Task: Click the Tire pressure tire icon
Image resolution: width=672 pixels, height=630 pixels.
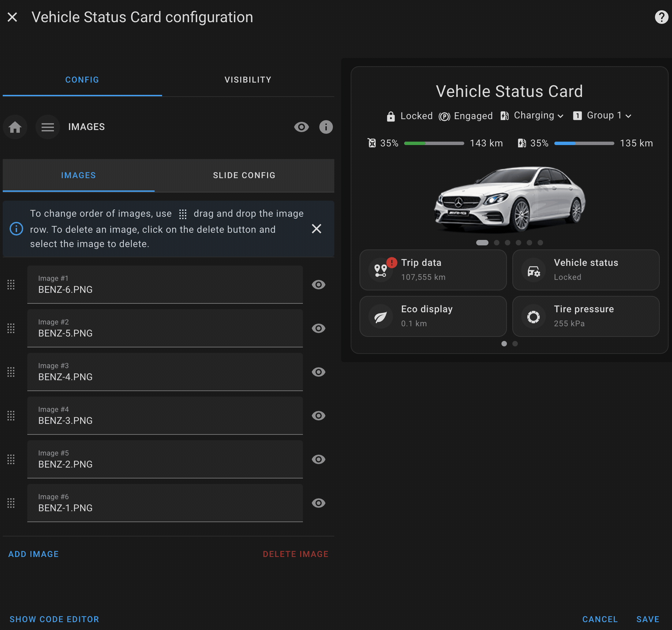Action: click(534, 317)
